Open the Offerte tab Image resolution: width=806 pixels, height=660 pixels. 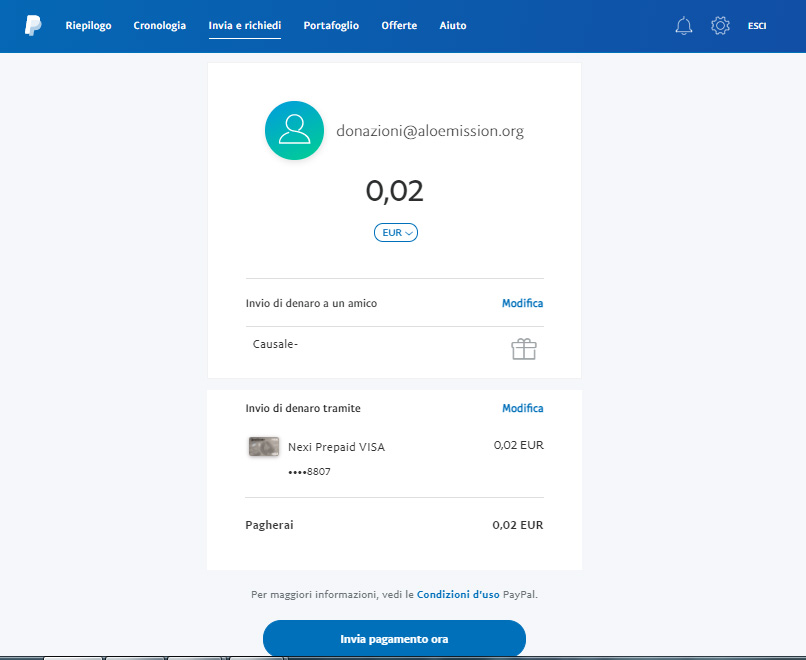click(399, 25)
